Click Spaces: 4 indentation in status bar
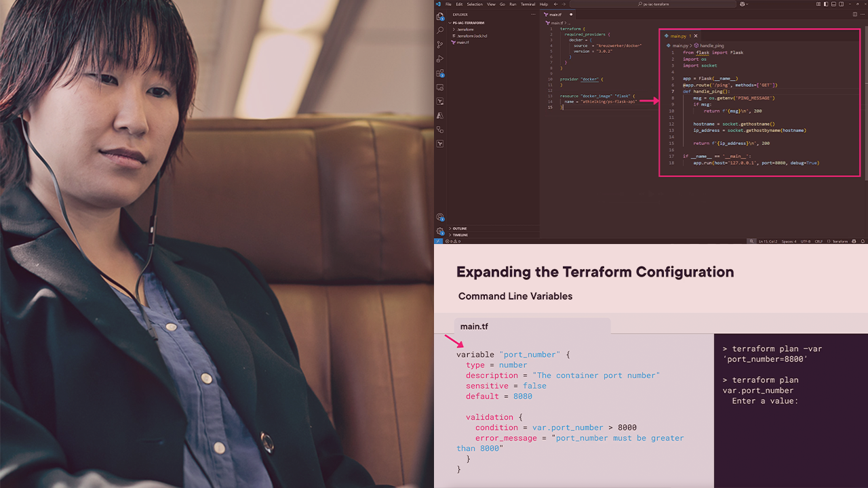The height and width of the screenshot is (488, 868). coord(789,241)
